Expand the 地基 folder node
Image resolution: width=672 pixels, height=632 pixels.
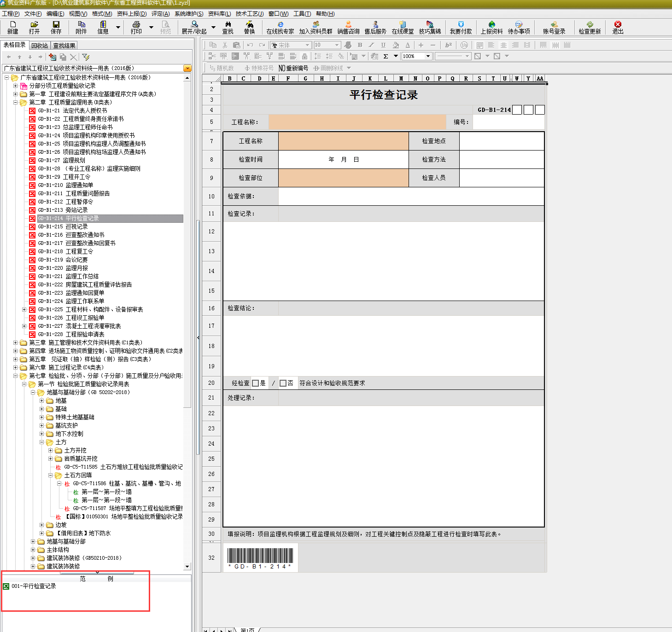click(41, 400)
